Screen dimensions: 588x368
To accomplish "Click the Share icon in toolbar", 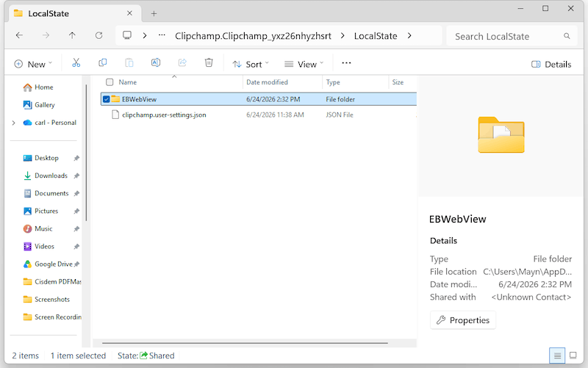I will click(182, 63).
